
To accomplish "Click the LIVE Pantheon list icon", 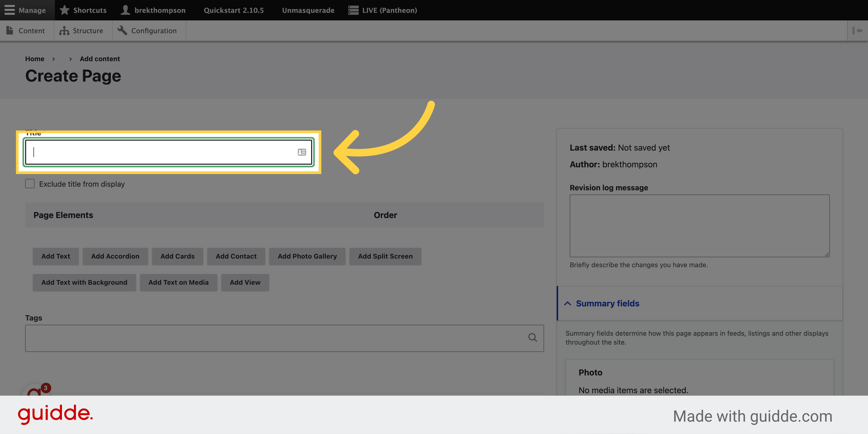I will [354, 10].
